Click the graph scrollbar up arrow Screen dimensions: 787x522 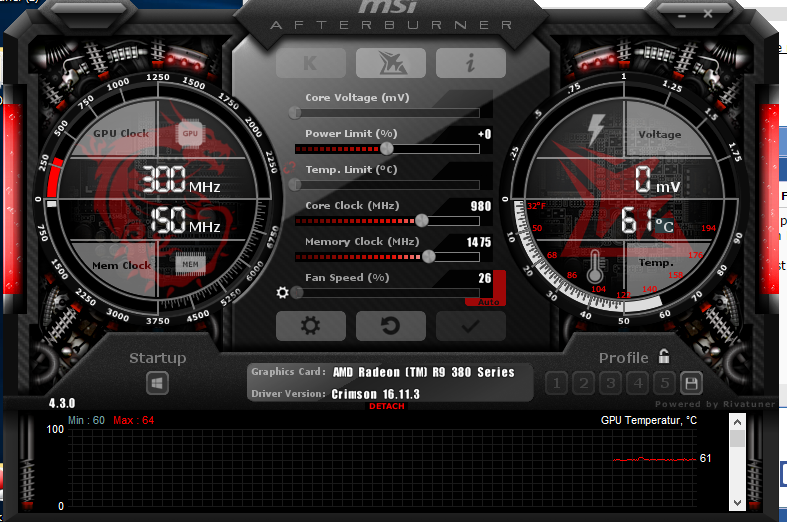click(x=737, y=422)
